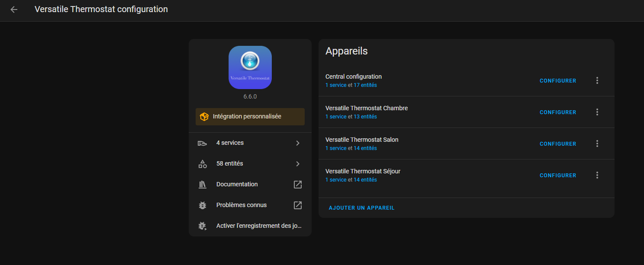This screenshot has height=265, width=644.
Task: Click the services hand icon
Action: click(203, 143)
